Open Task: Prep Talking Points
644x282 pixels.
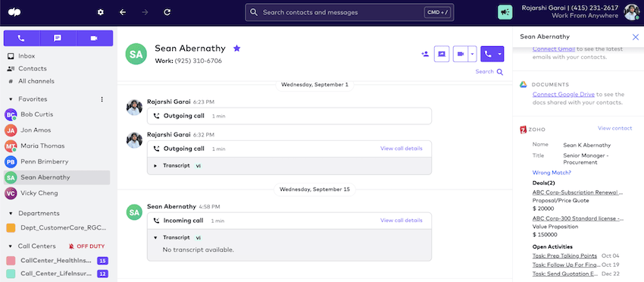pos(564,255)
